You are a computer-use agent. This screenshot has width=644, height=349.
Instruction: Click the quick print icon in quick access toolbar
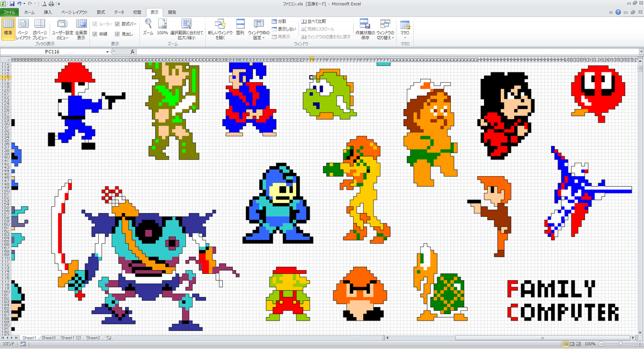[50, 4]
